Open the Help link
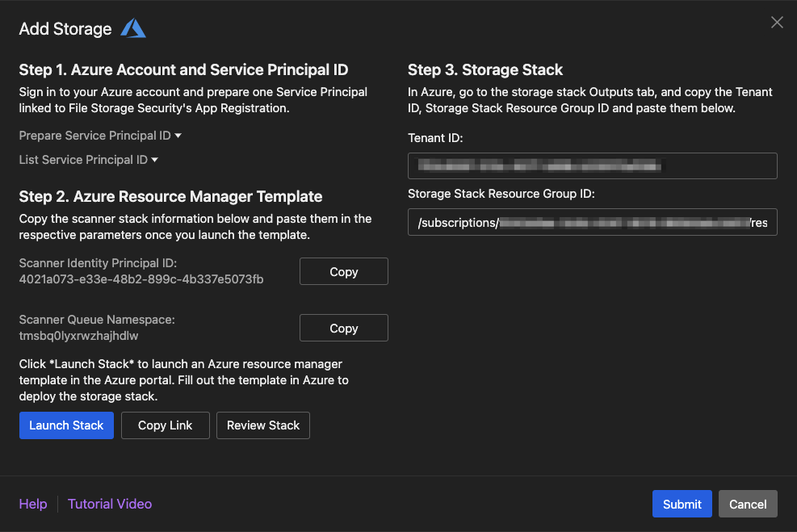This screenshot has height=532, width=797. click(33, 504)
